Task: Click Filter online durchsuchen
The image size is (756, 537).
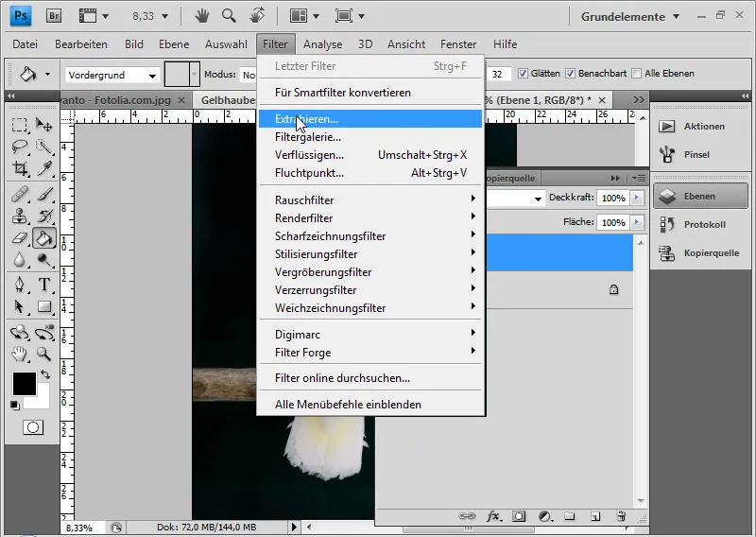Action: (342, 378)
